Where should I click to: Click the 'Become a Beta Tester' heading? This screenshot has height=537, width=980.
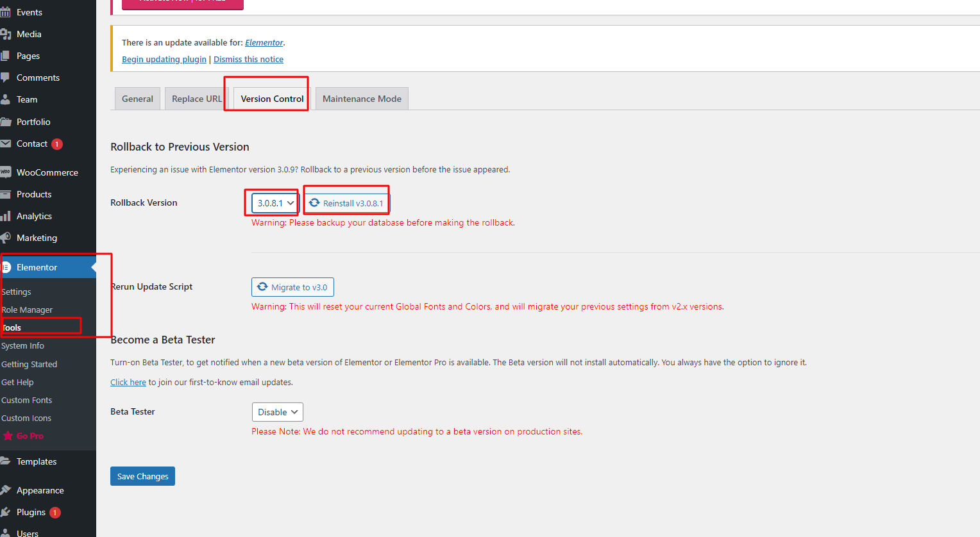click(163, 340)
